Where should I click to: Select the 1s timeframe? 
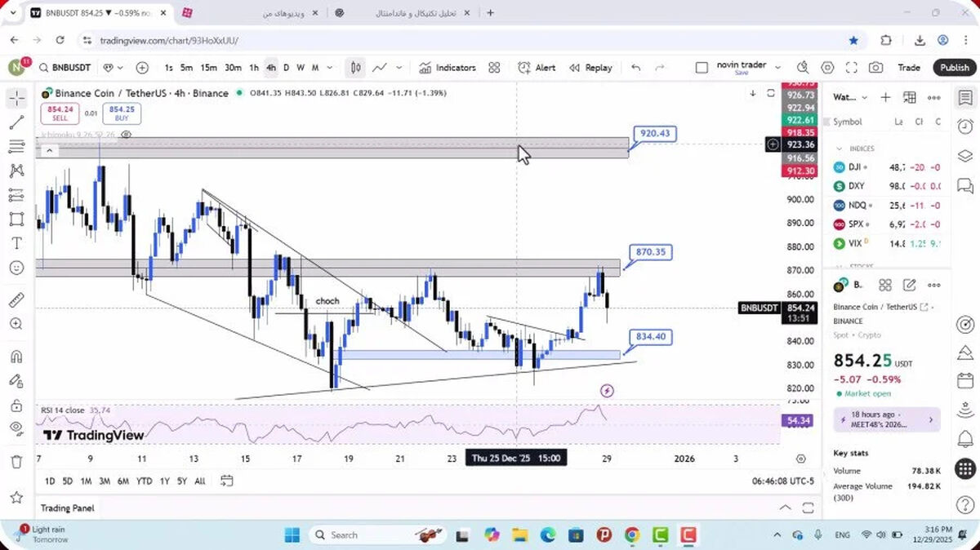tap(168, 68)
